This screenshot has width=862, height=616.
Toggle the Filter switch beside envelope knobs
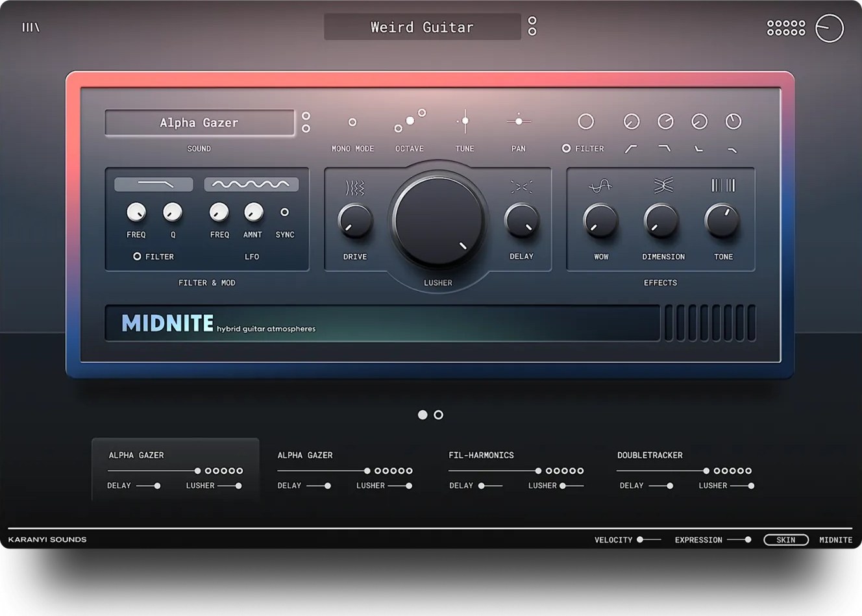point(566,149)
